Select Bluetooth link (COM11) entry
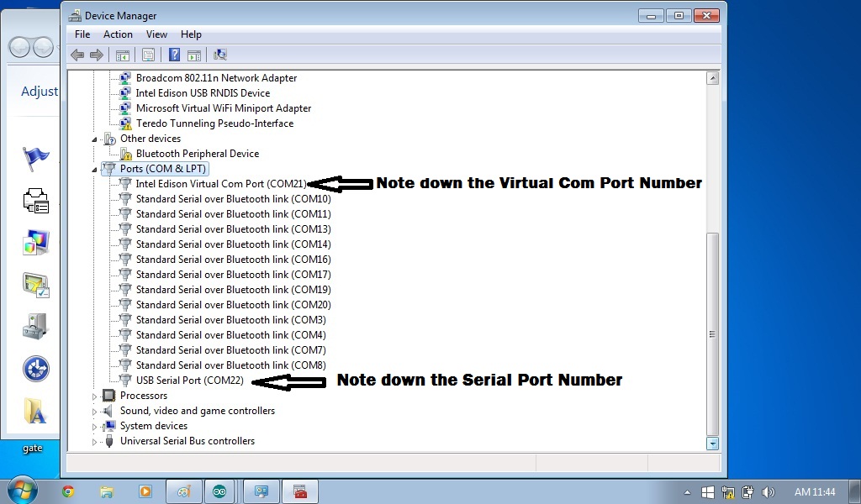 coord(234,214)
